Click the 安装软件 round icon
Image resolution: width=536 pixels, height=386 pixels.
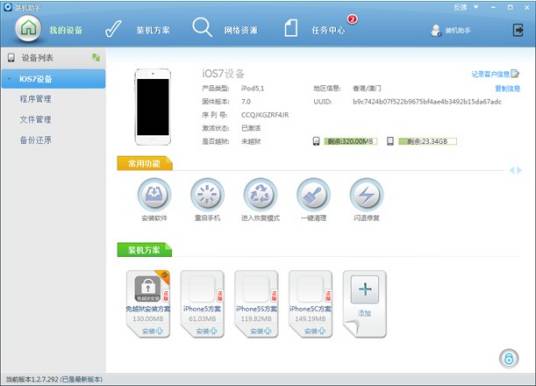[154, 195]
